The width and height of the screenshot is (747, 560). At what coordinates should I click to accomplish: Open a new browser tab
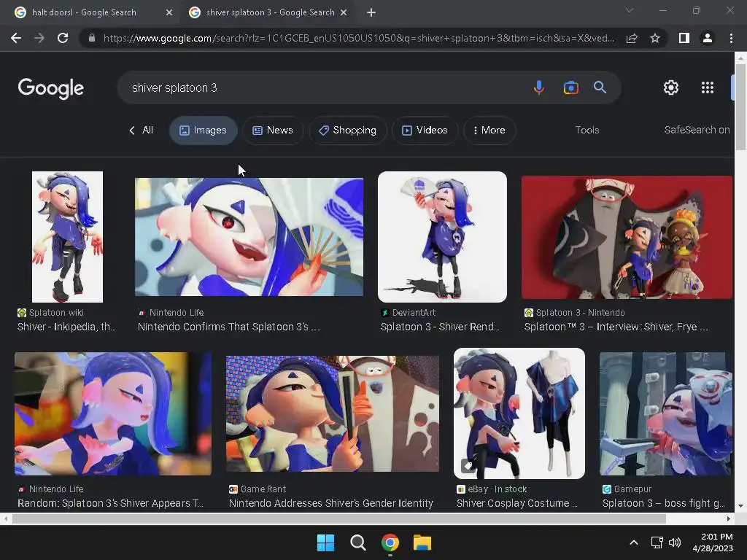pos(371,12)
